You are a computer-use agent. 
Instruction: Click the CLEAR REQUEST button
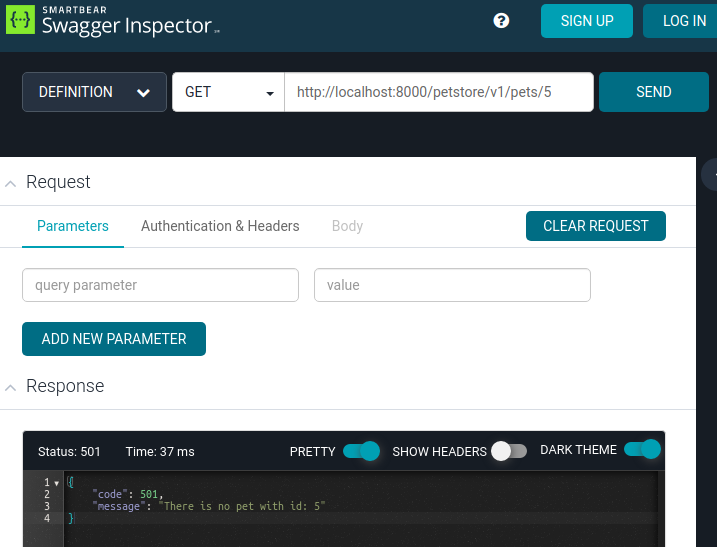595,226
